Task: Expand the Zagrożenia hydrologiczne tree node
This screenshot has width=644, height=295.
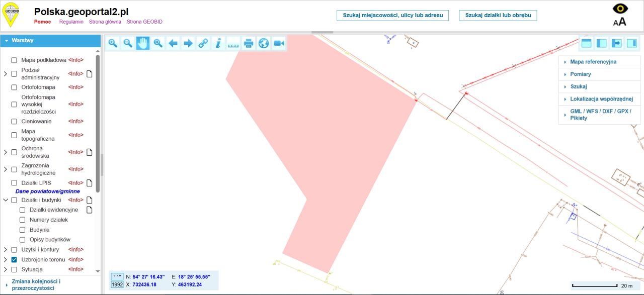Action: pyautogui.click(x=6, y=169)
